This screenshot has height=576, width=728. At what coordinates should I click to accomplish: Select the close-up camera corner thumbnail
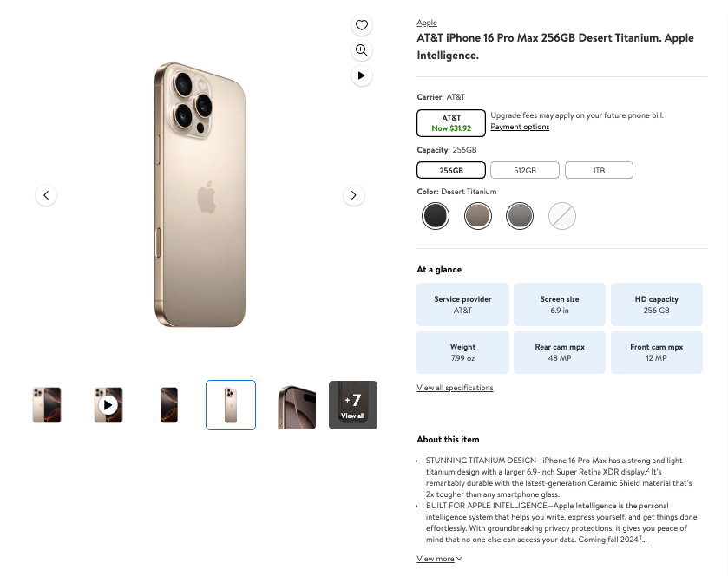click(x=295, y=404)
